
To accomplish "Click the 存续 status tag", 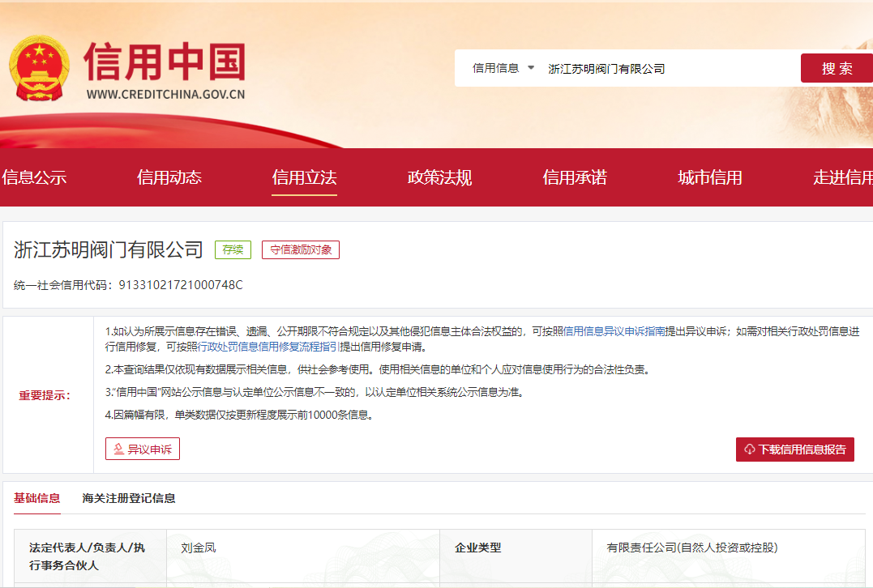I will pyautogui.click(x=233, y=250).
